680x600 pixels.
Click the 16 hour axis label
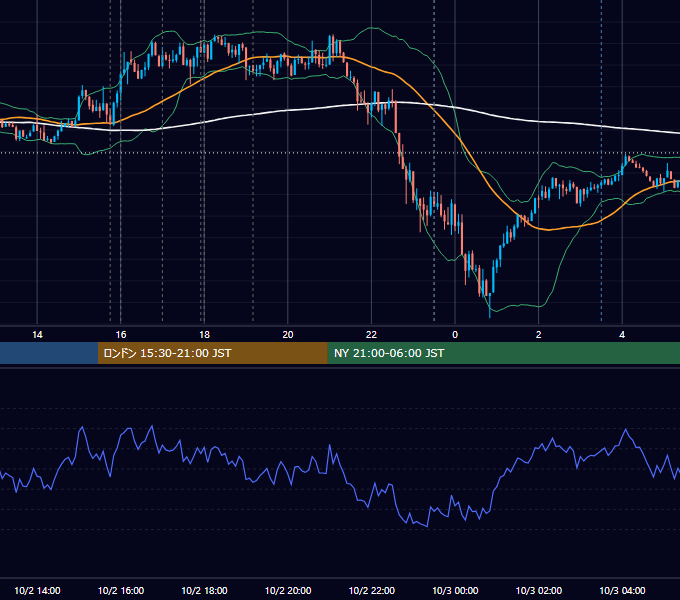coord(121,335)
